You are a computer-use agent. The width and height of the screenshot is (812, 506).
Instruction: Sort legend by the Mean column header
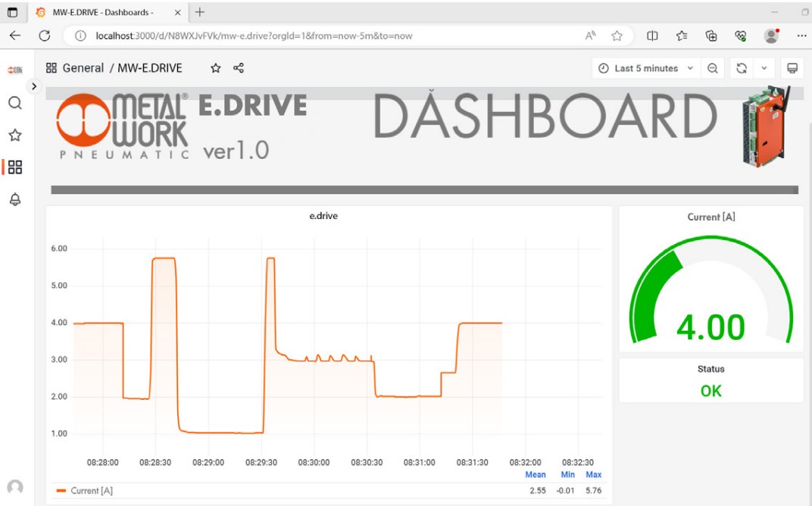(536, 475)
